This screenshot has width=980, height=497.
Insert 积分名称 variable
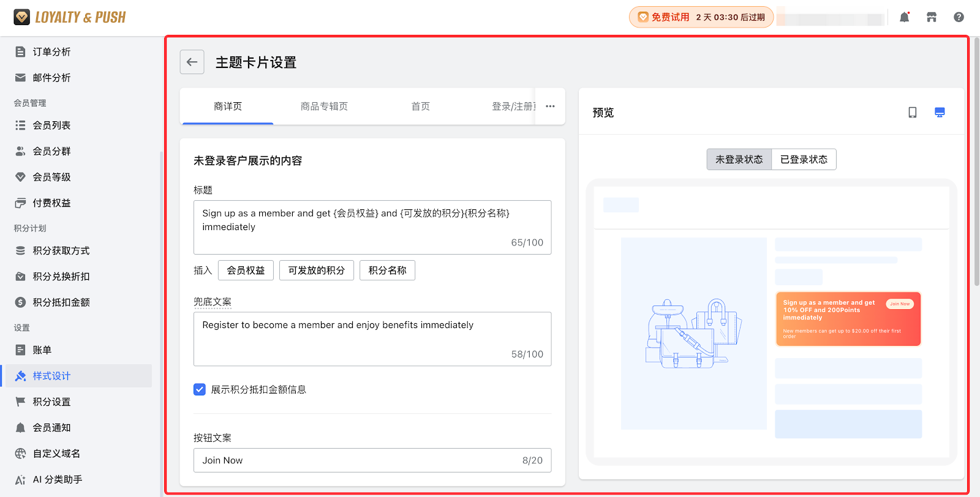[x=387, y=271]
